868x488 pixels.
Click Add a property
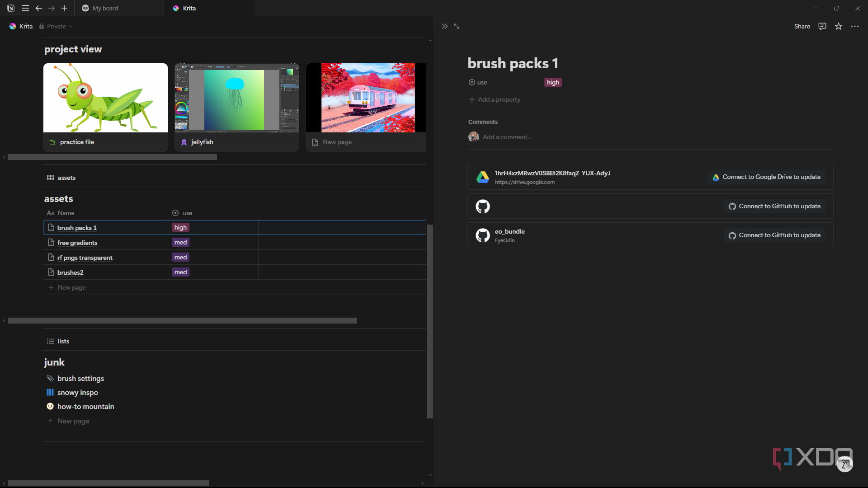[495, 99]
